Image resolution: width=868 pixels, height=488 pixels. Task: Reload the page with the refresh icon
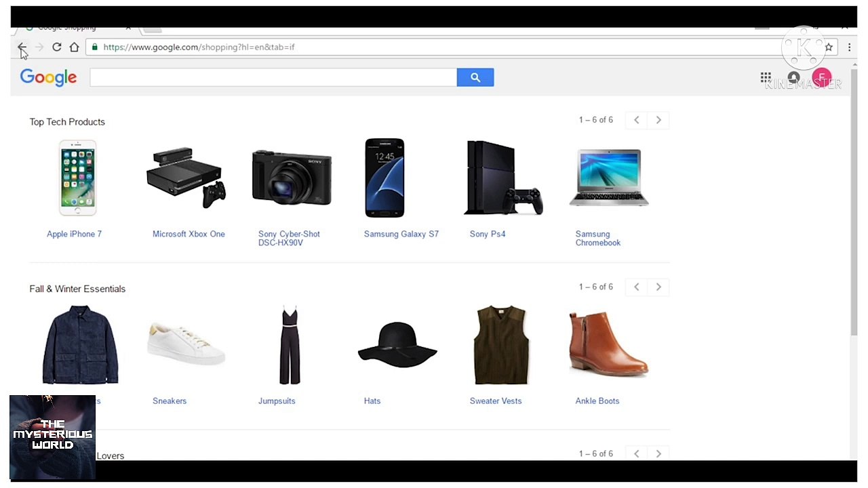pos(57,47)
